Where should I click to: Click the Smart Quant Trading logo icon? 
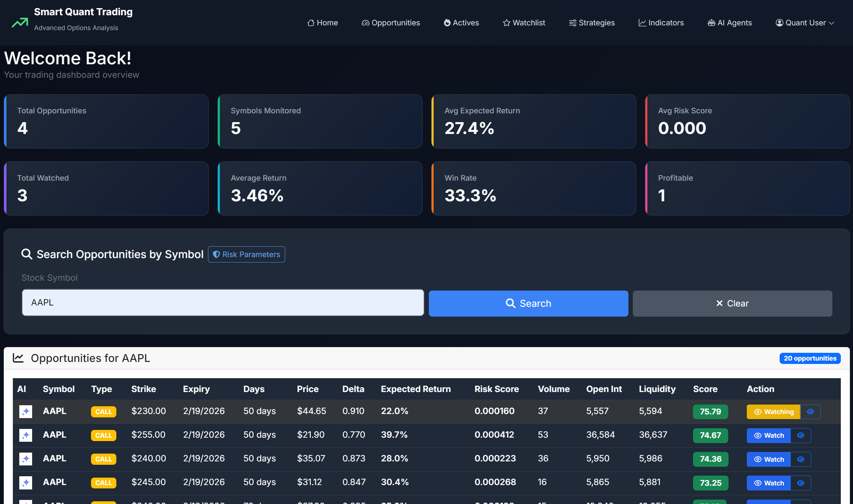click(20, 22)
